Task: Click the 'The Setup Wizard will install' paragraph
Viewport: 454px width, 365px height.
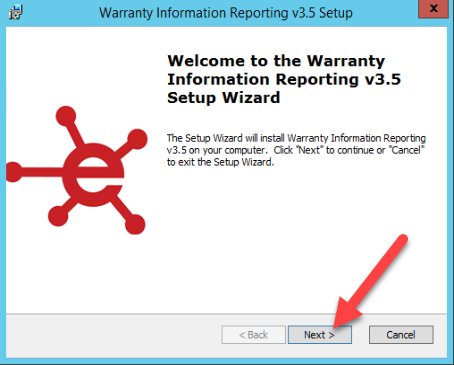Action: click(x=296, y=150)
